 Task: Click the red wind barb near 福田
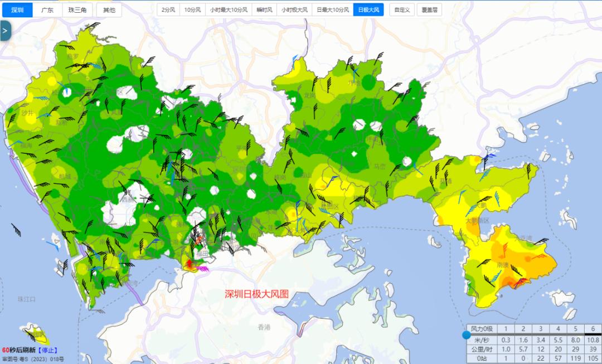coord(189,263)
